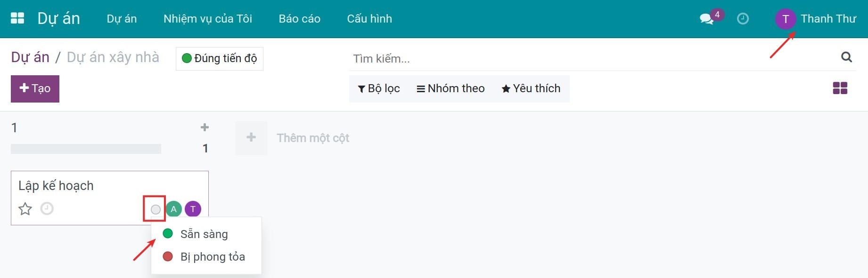Click the plus icon above the first column
This screenshot has width=868, height=278.
click(205, 127)
